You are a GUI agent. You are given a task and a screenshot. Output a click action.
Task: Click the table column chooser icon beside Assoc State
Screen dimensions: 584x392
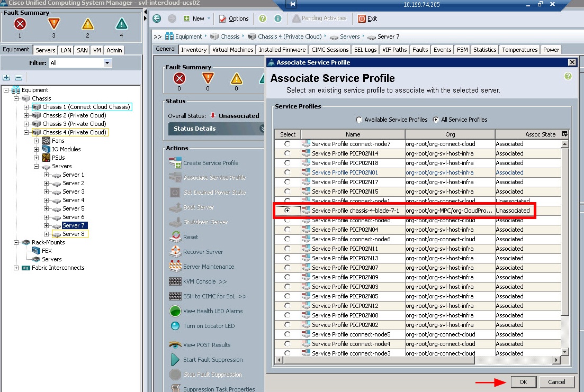(x=564, y=134)
